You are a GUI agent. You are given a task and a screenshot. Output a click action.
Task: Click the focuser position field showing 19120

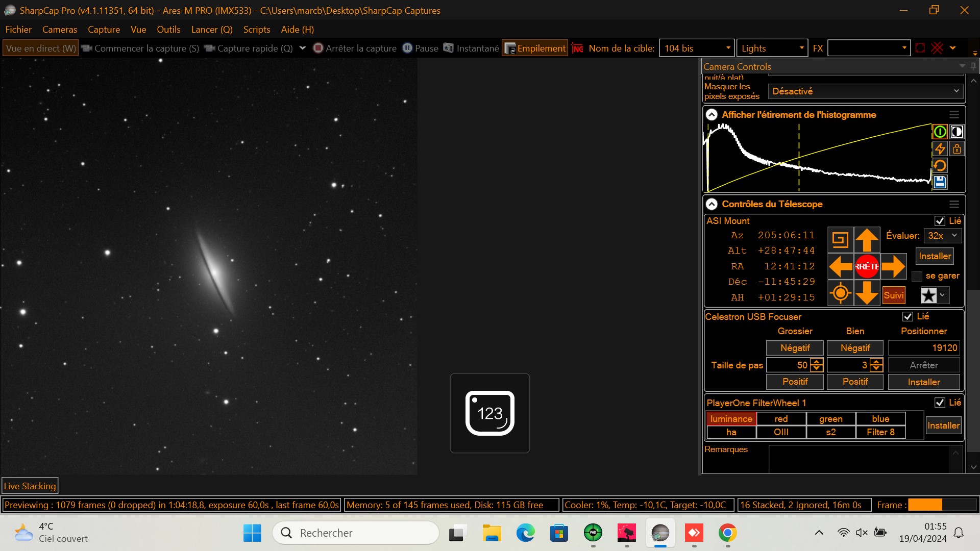924,348
